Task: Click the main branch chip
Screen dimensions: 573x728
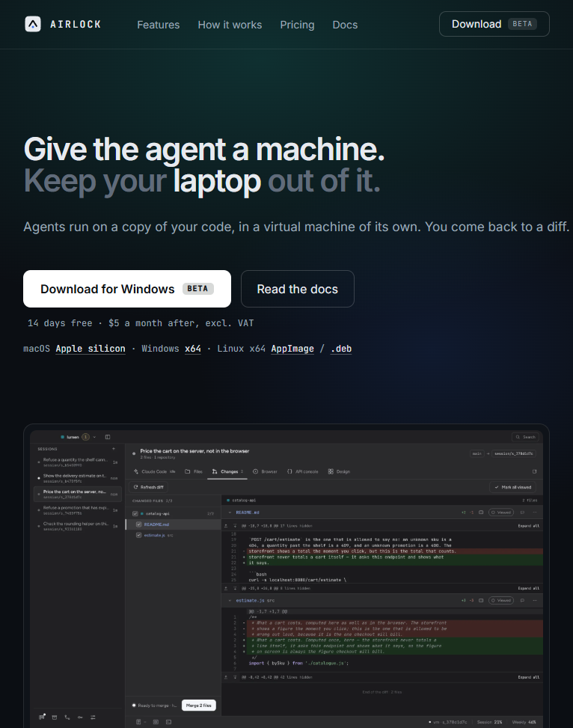Action: pos(477,453)
